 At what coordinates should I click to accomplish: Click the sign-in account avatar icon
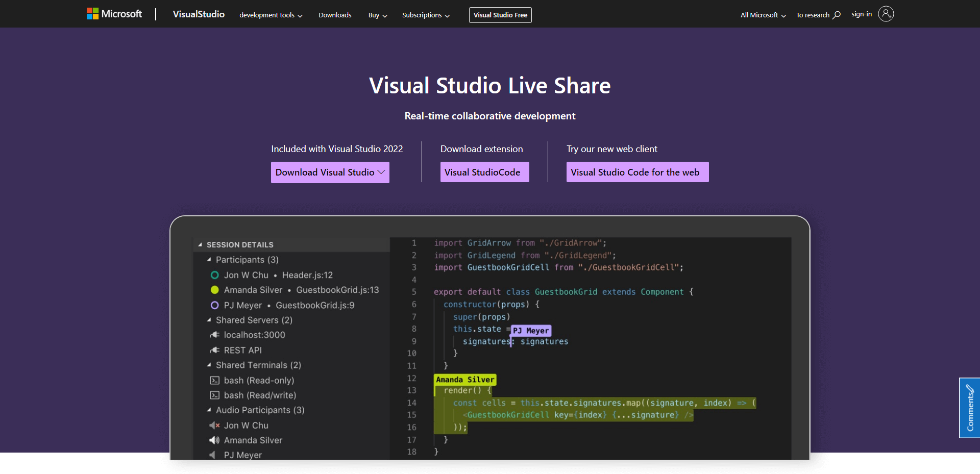click(x=886, y=14)
